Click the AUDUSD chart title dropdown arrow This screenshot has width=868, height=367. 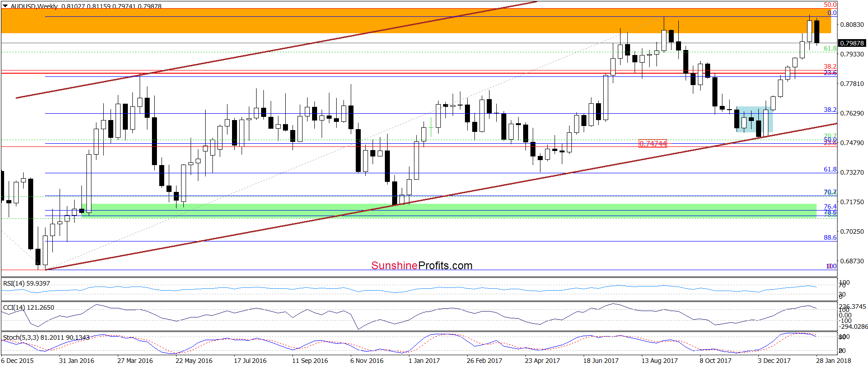(5, 6)
